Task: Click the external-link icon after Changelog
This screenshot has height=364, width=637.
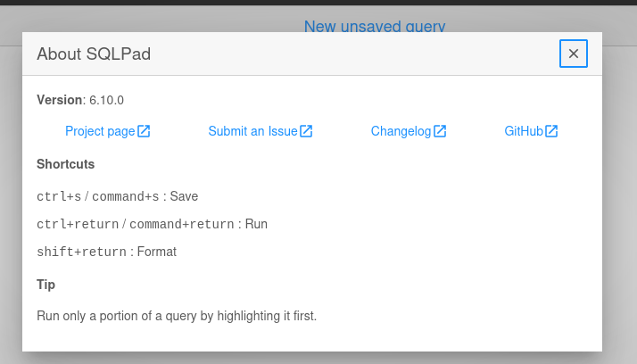Action: tap(440, 131)
